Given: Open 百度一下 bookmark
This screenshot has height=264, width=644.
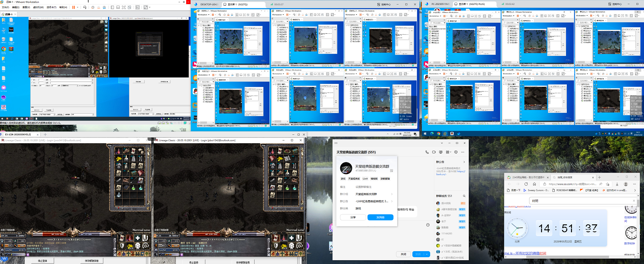Looking at the screenshot, I should point(514,190).
